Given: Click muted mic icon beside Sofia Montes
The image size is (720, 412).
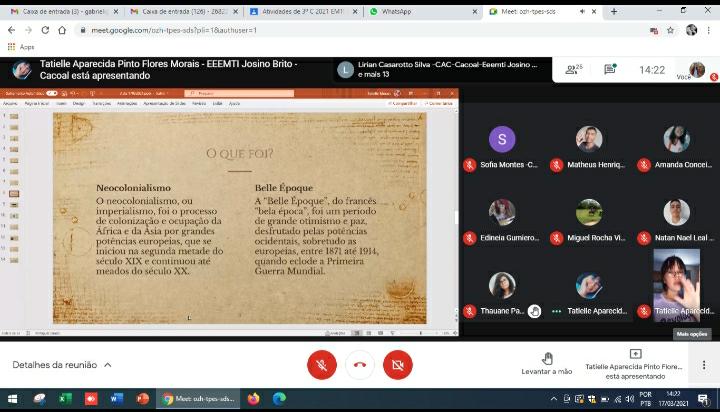Looking at the screenshot, I should click(x=469, y=165).
